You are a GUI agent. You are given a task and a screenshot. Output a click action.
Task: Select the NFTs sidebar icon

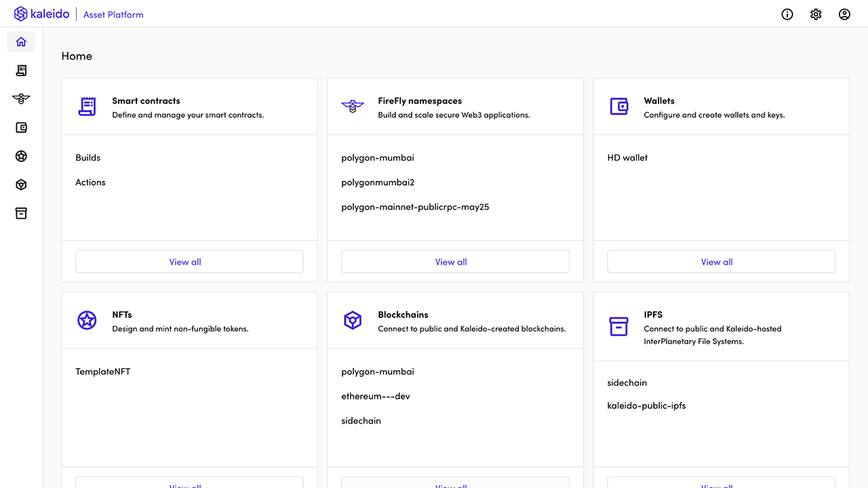21,156
